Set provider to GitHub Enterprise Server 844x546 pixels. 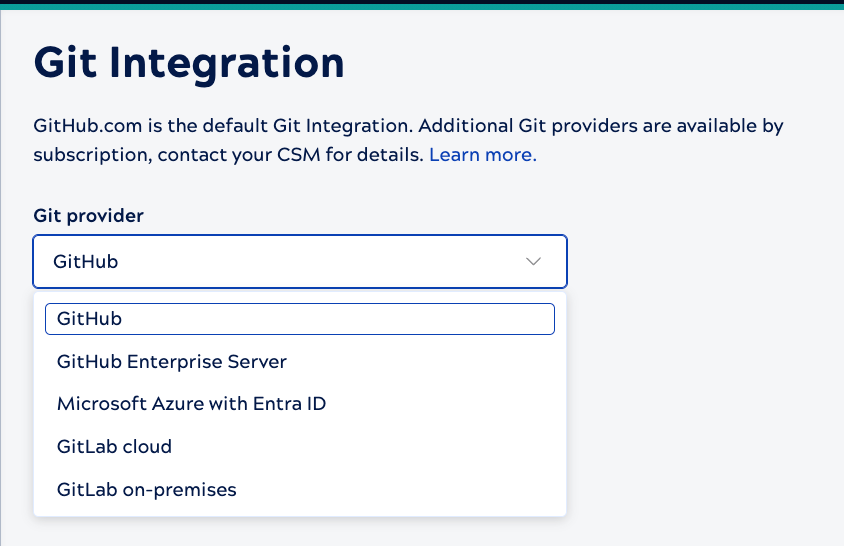[x=300, y=362]
